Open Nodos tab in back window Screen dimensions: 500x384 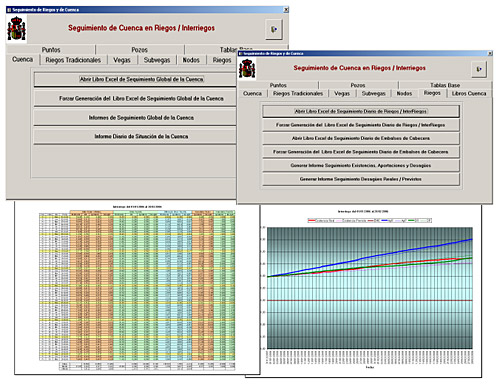tap(191, 60)
